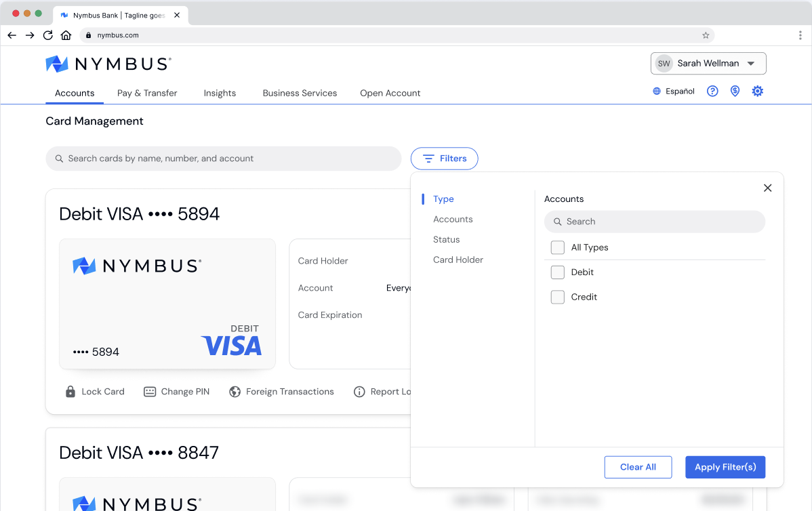This screenshot has width=812, height=511.
Task: Open the branch locator dollar pin icon
Action: (x=735, y=91)
